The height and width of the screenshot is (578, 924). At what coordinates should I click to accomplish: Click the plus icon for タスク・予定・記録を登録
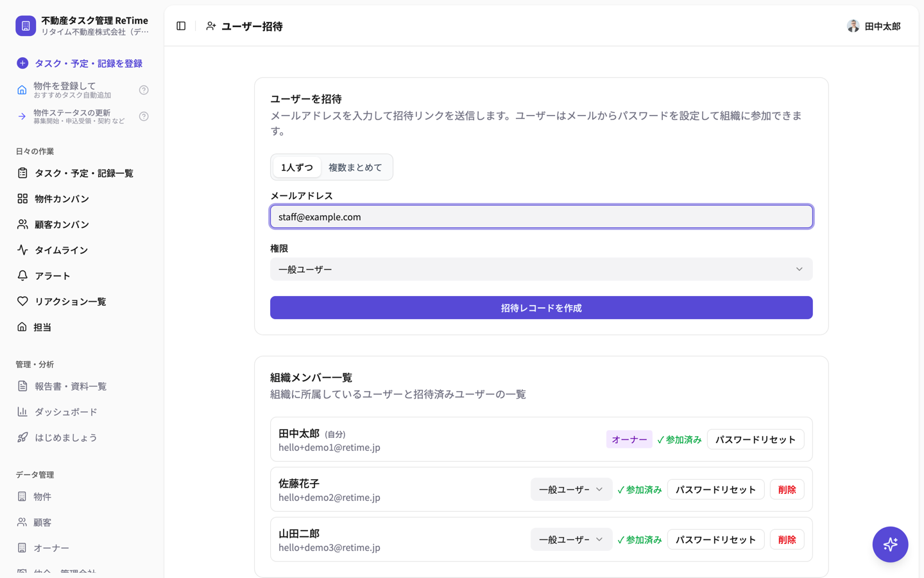(x=22, y=63)
